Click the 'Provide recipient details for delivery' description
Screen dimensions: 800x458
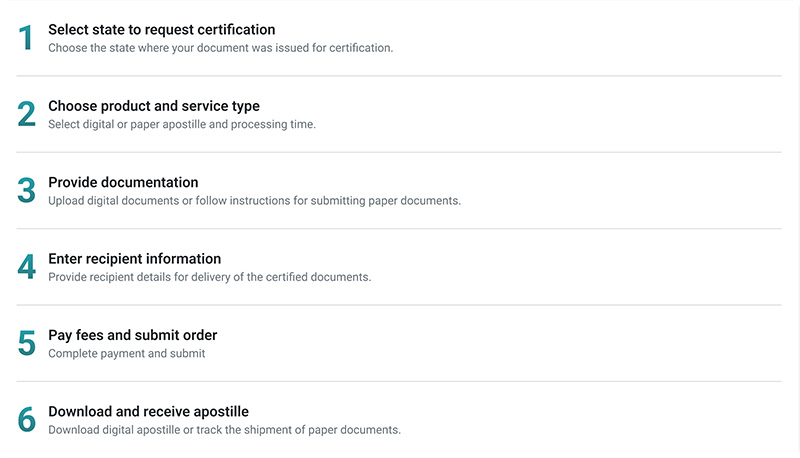(x=209, y=277)
